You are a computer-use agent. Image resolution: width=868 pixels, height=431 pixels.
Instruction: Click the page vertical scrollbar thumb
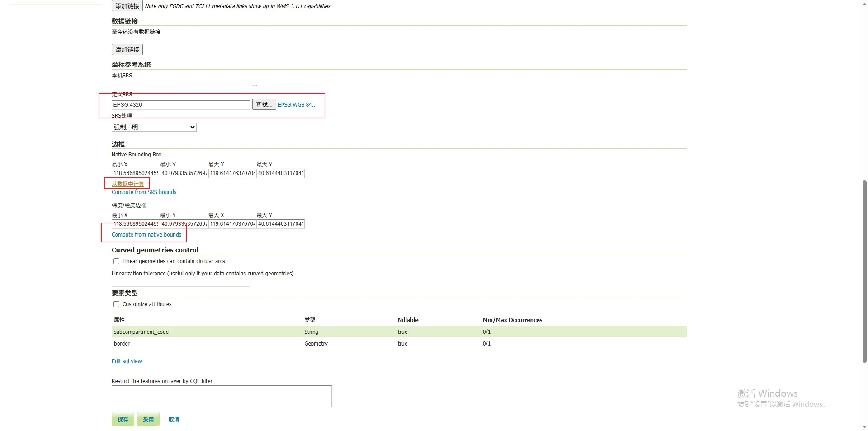864,271
